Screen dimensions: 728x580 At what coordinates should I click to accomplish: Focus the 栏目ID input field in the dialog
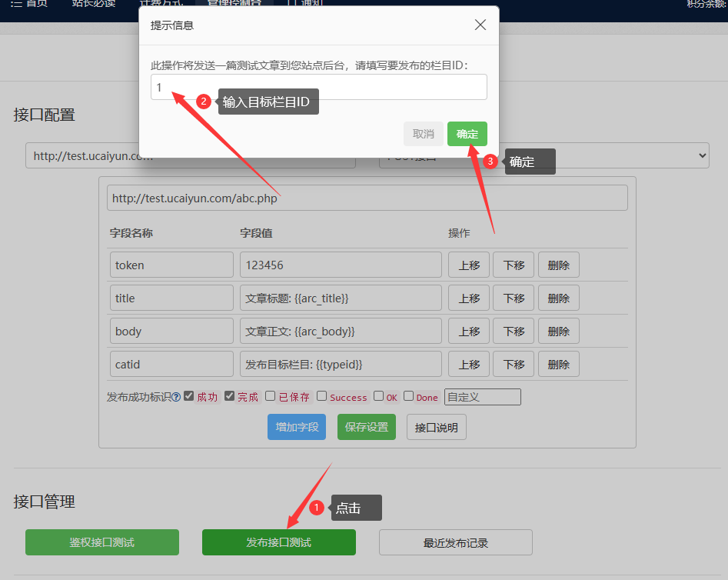point(318,87)
